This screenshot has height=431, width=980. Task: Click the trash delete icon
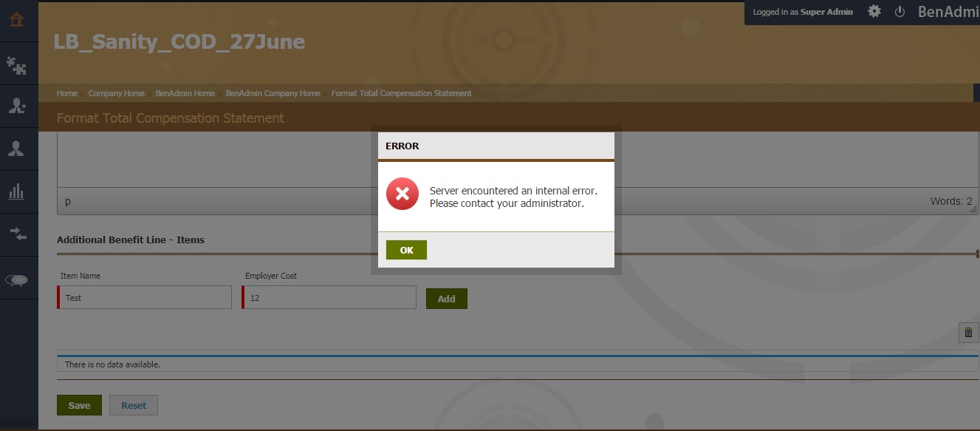pyautogui.click(x=968, y=333)
